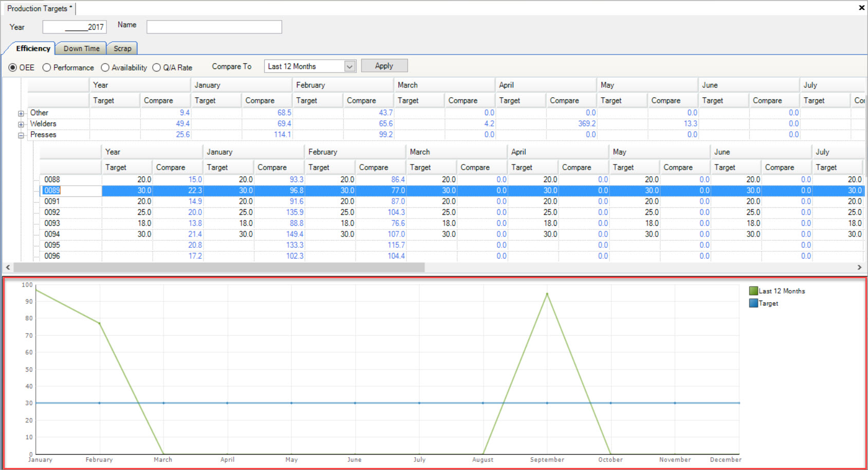This screenshot has width=868, height=470.
Task: Switch to the Efficiency tab
Action: [x=33, y=48]
